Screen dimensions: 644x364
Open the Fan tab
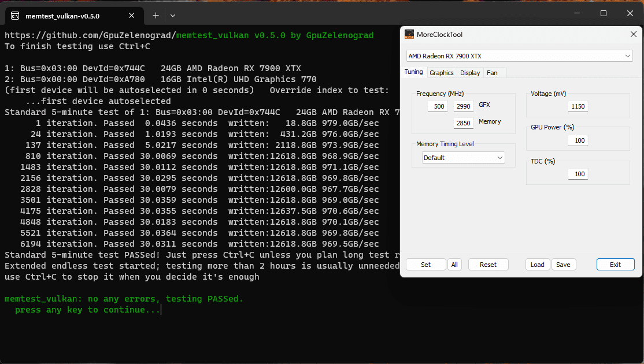click(492, 73)
